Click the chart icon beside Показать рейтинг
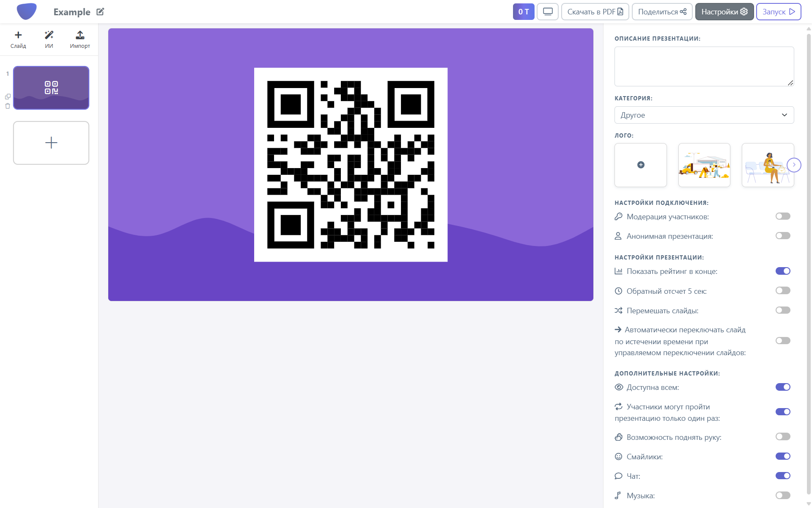 [618, 271]
